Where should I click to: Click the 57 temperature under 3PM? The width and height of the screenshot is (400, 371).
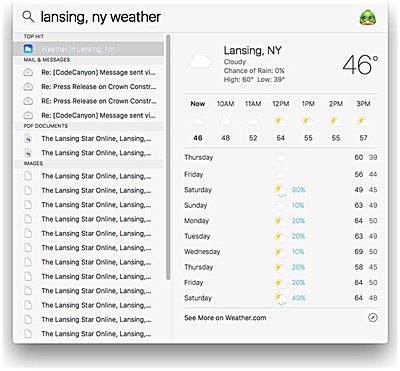point(363,138)
